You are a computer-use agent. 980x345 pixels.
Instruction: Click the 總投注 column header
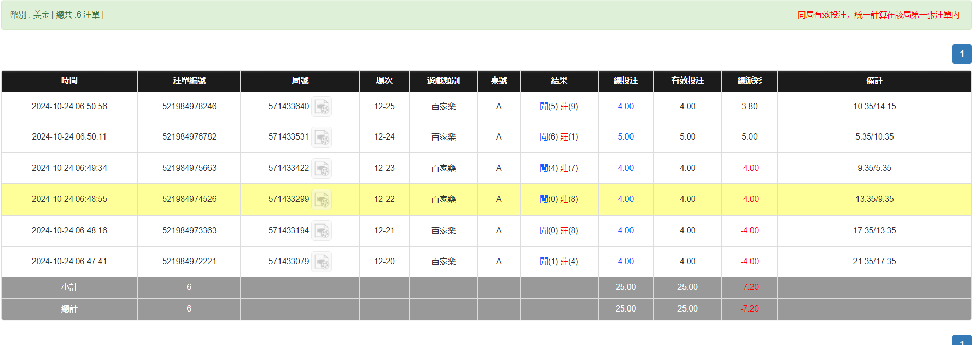(625, 81)
